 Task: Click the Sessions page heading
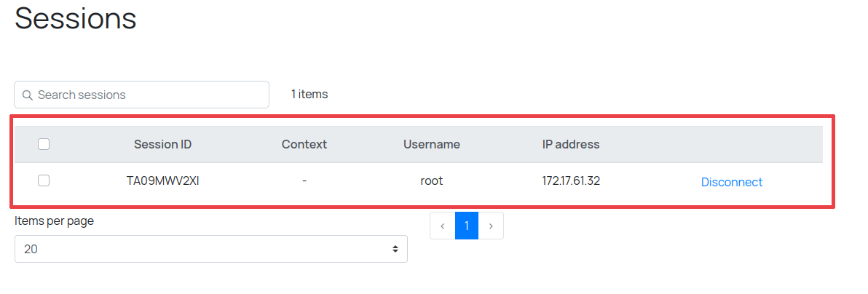coord(76,18)
